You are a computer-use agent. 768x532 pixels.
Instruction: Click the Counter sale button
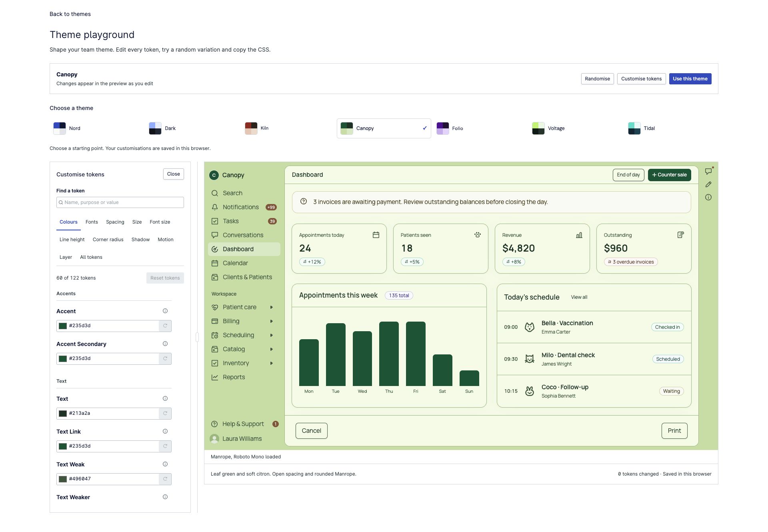[x=669, y=175]
